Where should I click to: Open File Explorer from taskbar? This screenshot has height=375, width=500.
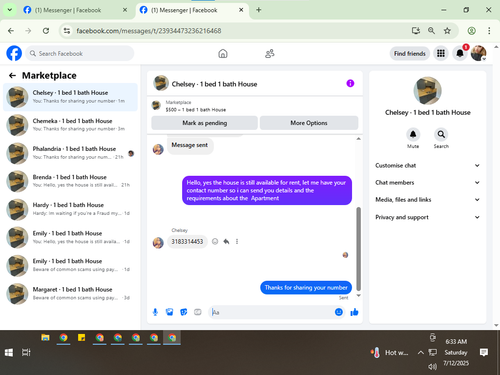[45, 338]
